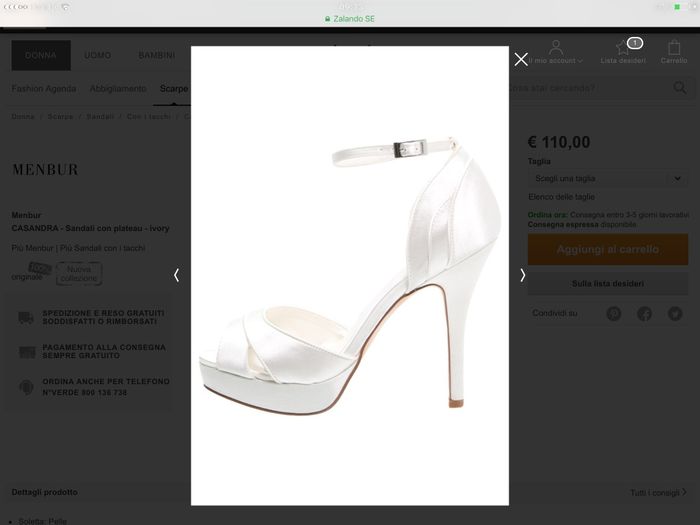700x525 pixels.
Task: Open the Carrello shopping bag icon
Action: coord(674,48)
